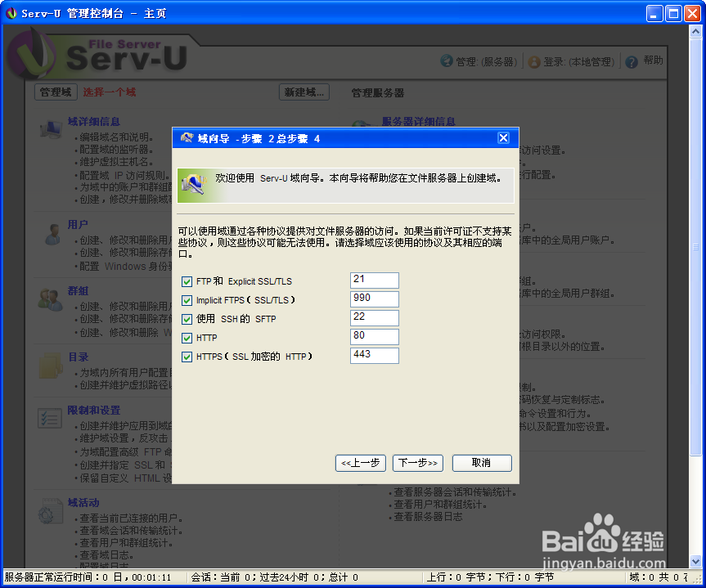Click server uptime status bar entry
This screenshot has width=706, height=588.
pos(88,577)
